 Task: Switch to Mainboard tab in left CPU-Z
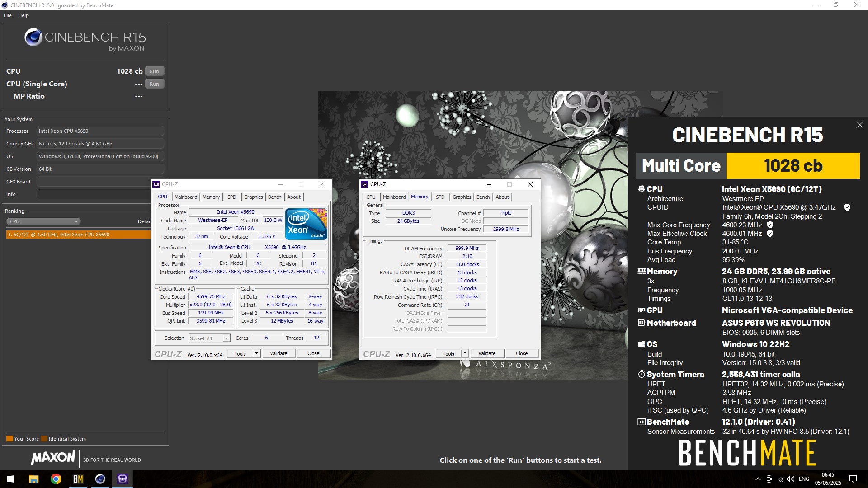point(186,197)
